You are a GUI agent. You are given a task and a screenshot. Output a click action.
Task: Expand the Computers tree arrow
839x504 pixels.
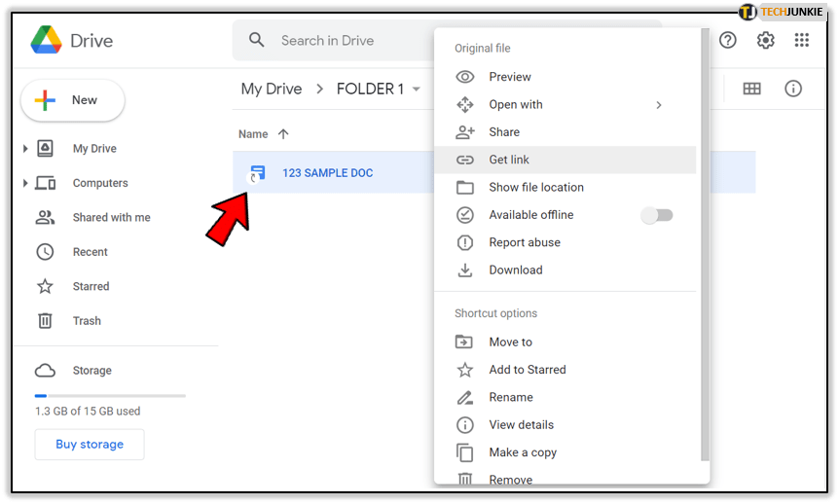[x=25, y=183]
